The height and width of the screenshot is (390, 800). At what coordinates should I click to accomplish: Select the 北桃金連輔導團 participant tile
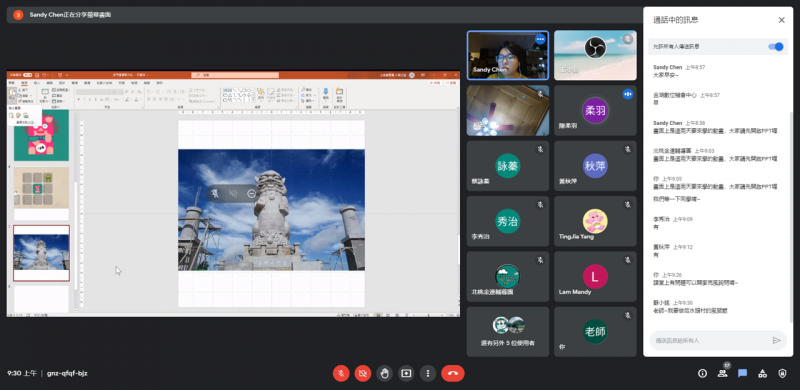click(508, 276)
